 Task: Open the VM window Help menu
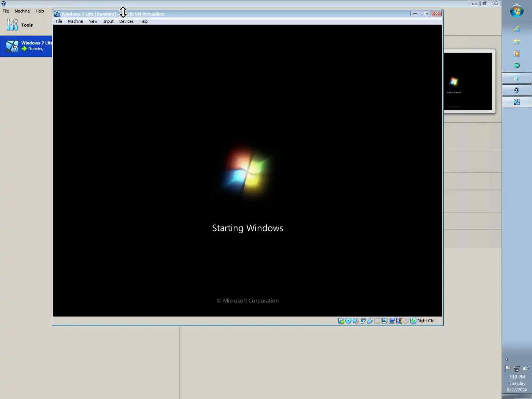(143, 21)
